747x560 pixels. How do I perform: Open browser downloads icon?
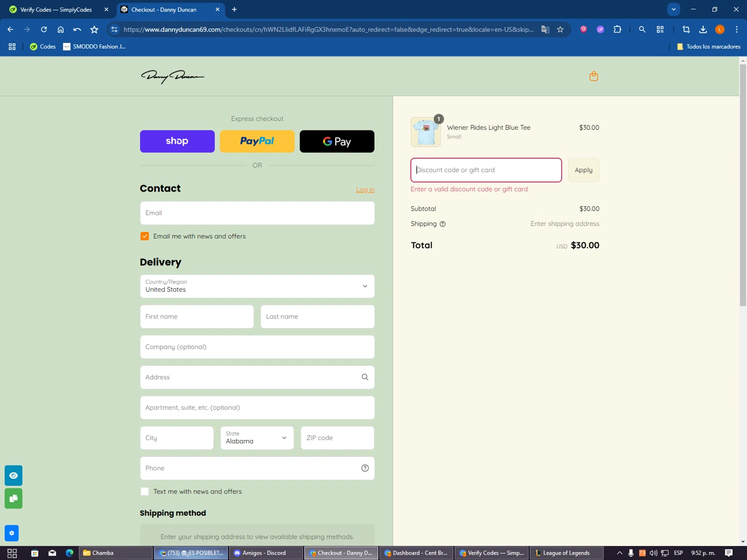[x=703, y=29]
